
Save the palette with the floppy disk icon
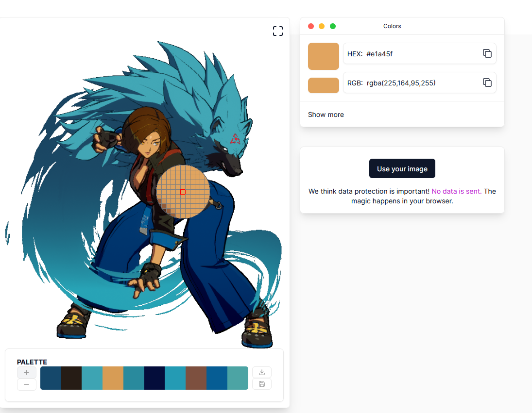[261, 384]
